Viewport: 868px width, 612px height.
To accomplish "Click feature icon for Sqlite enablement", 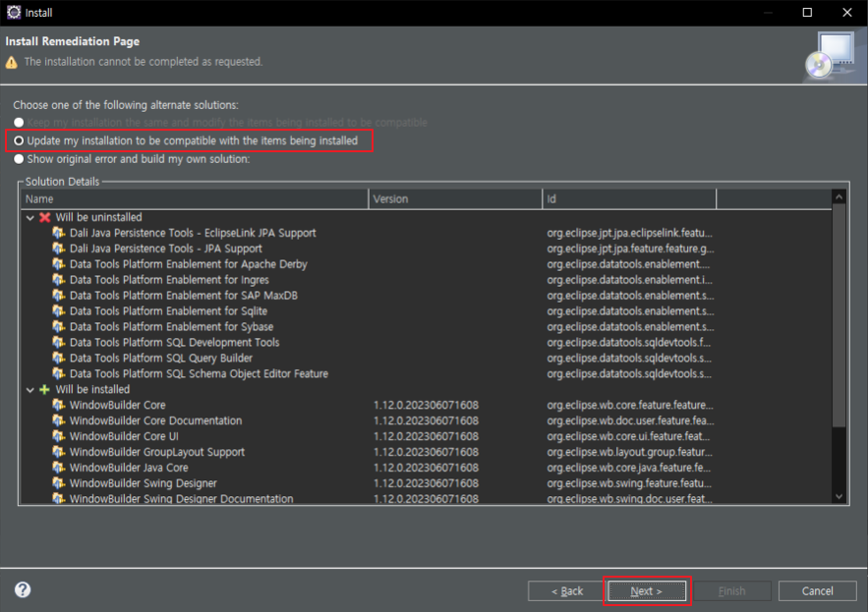I will tap(59, 311).
